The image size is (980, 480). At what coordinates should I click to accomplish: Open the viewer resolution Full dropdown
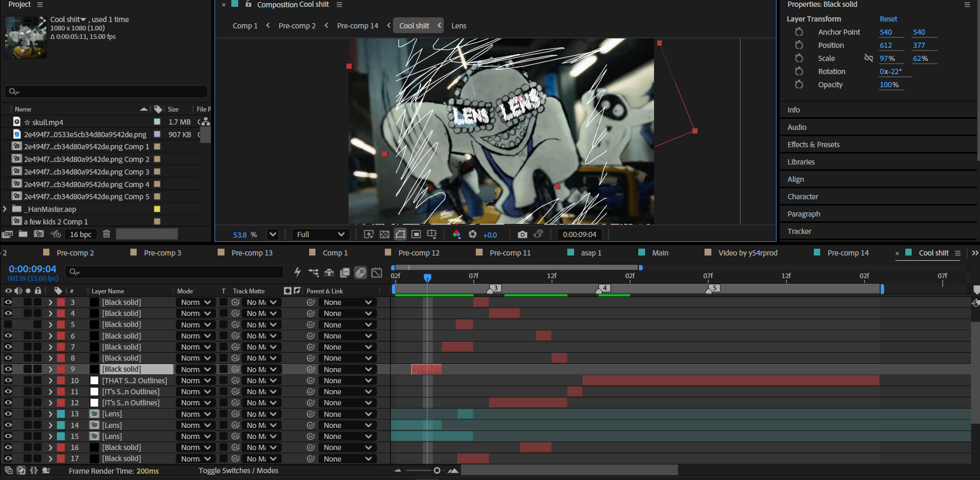(320, 234)
